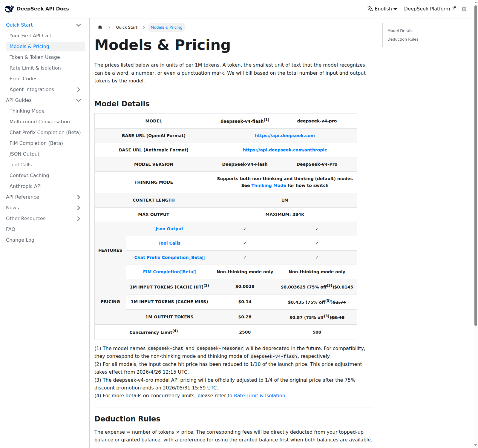478x448 pixels.
Task: Click the home icon in breadcrumbs
Action: 100,27
